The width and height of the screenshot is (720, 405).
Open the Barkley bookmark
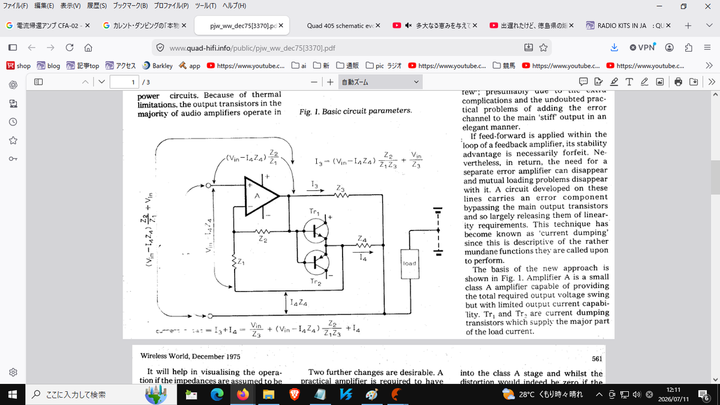click(x=158, y=66)
